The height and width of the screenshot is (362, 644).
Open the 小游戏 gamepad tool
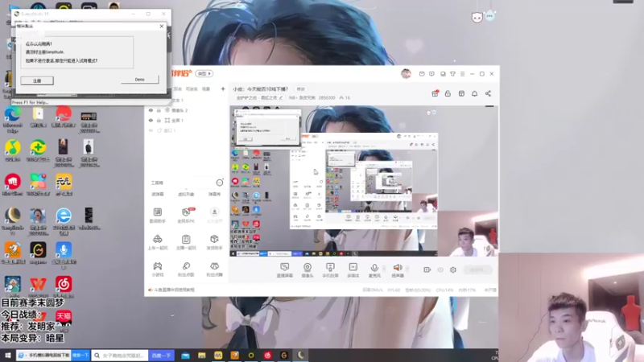click(x=157, y=269)
